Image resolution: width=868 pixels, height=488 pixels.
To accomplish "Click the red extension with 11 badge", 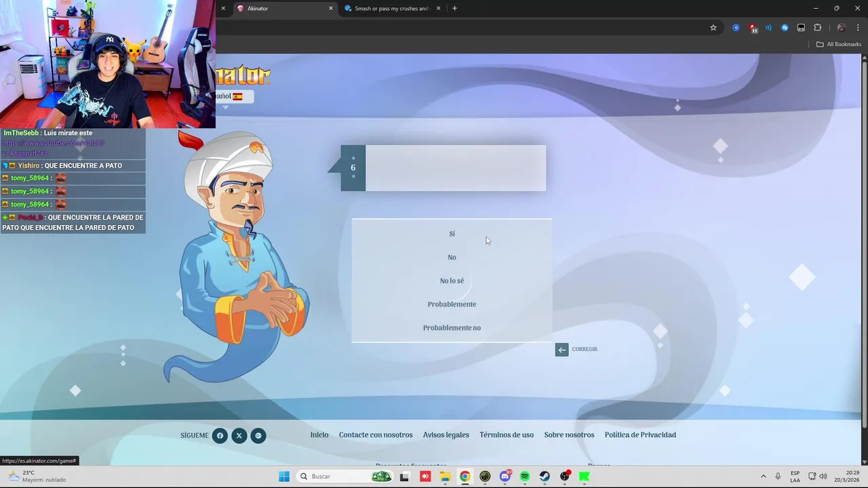I will point(753,28).
